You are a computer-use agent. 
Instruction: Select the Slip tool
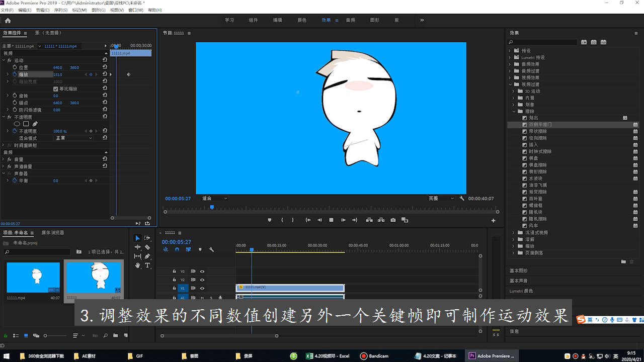click(x=137, y=256)
